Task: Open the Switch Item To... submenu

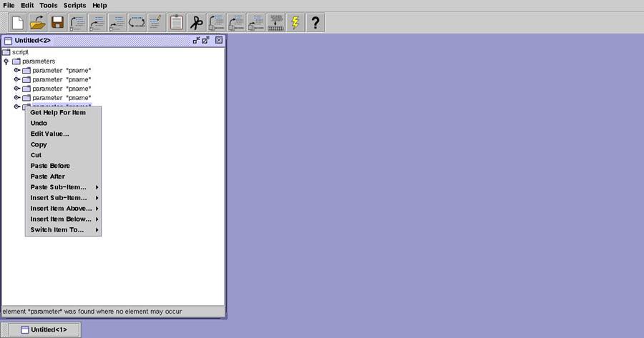Action: point(63,229)
